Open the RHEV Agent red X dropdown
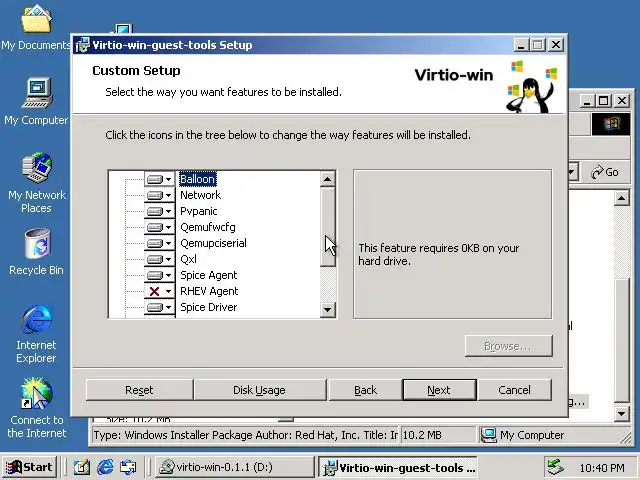Image resolution: width=640 pixels, height=480 pixels. pos(159,291)
